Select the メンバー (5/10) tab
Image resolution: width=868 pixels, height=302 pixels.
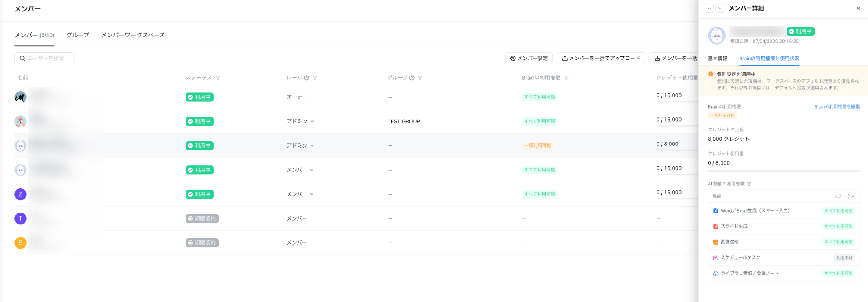(x=34, y=35)
